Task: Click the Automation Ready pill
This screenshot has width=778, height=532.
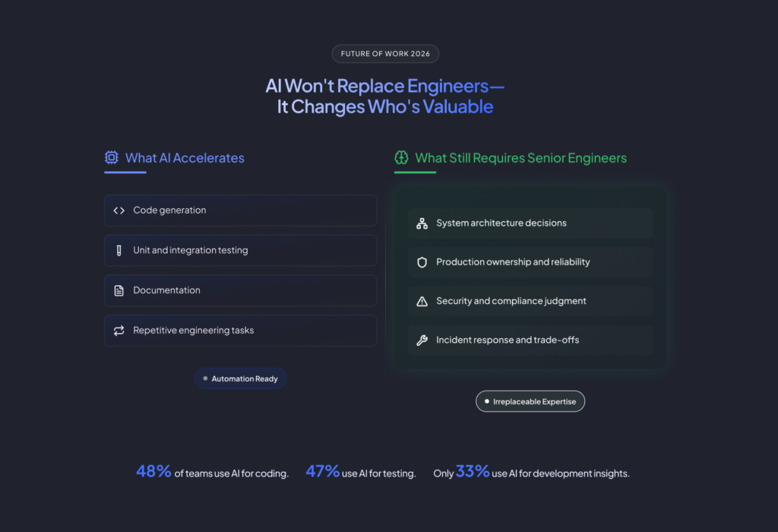Action: (240, 378)
